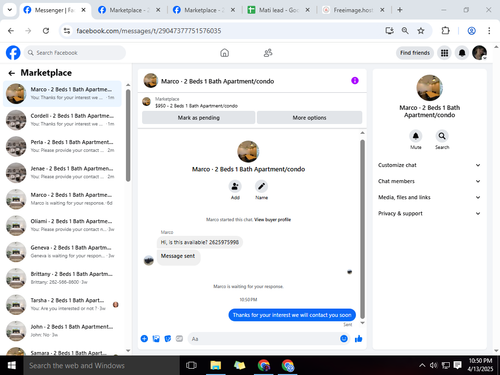Open the emoji picker in message box
Image resolution: width=500 pixels, height=375 pixels.
tap(344, 339)
